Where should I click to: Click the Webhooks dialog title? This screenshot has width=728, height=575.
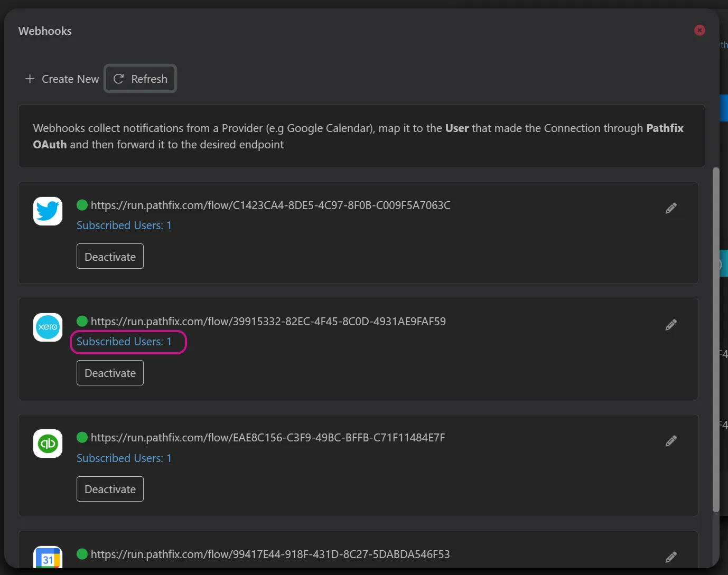pyautogui.click(x=45, y=31)
